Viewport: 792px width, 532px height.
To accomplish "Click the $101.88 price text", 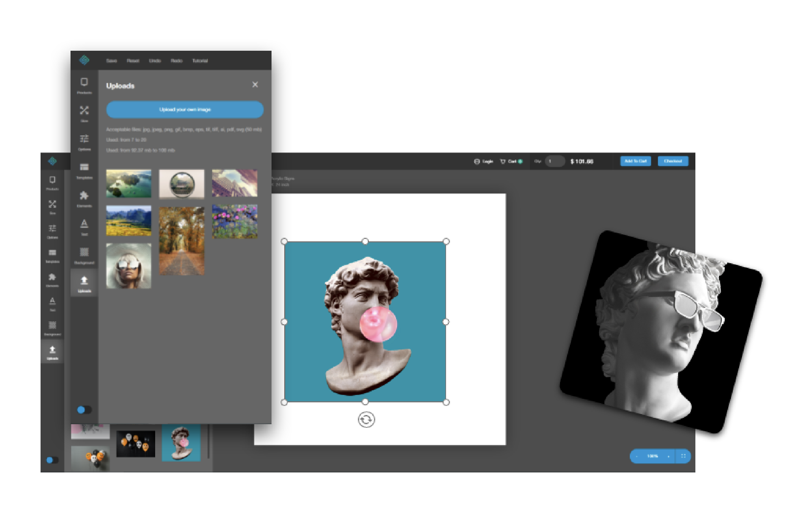I will coord(582,161).
